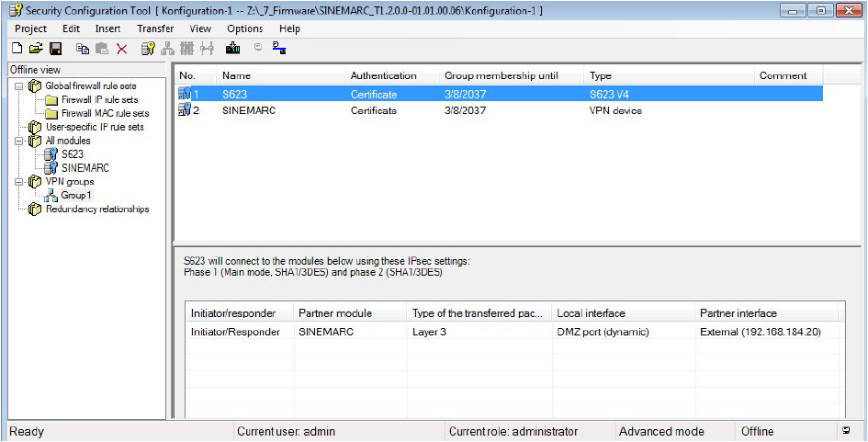This screenshot has height=442, width=868.
Task: Click the copy toolbar icon
Action: coord(83,50)
